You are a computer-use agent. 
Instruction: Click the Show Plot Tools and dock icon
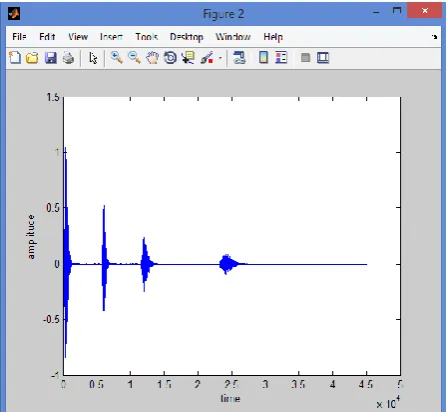[323, 58]
